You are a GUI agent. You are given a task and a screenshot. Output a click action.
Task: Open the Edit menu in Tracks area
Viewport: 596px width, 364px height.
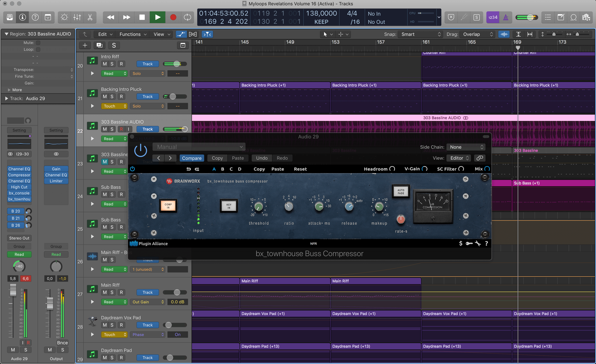(x=105, y=34)
